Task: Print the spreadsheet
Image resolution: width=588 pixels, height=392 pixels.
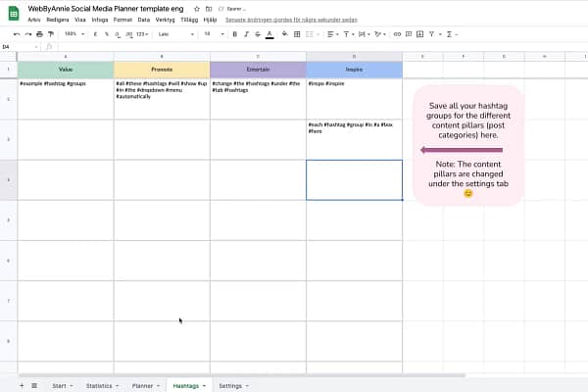Action: [x=40, y=34]
